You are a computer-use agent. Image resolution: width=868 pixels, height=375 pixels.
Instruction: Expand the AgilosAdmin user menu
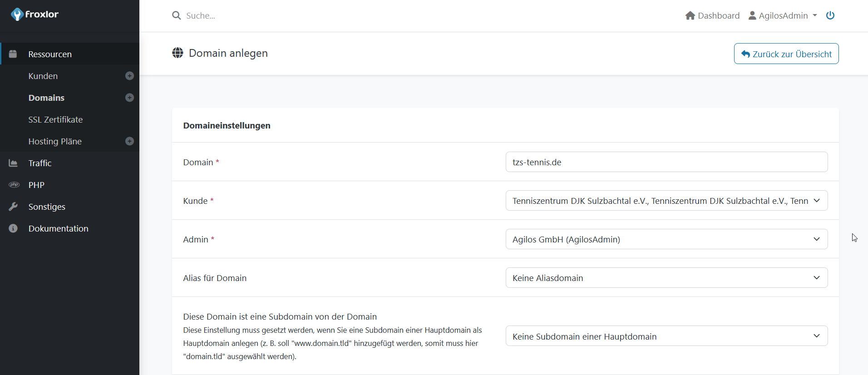click(783, 15)
